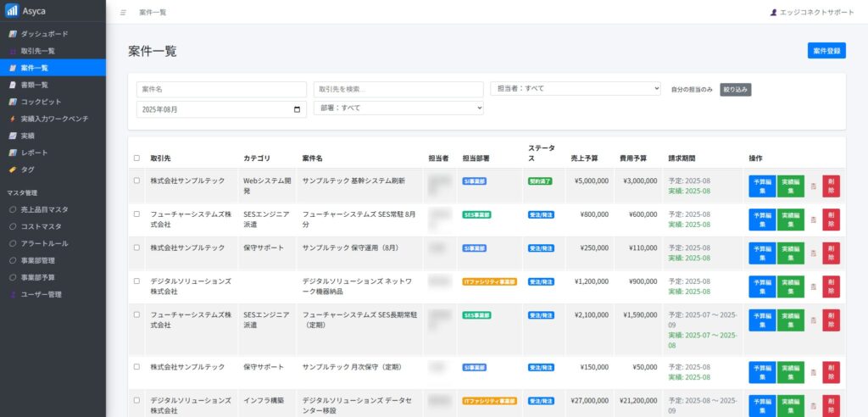Open the calendar picker in the month field

[x=297, y=109]
